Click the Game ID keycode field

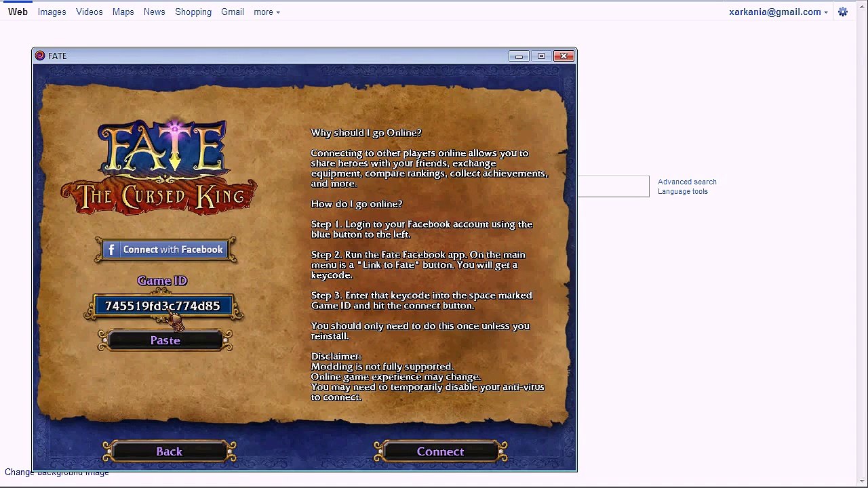(163, 306)
